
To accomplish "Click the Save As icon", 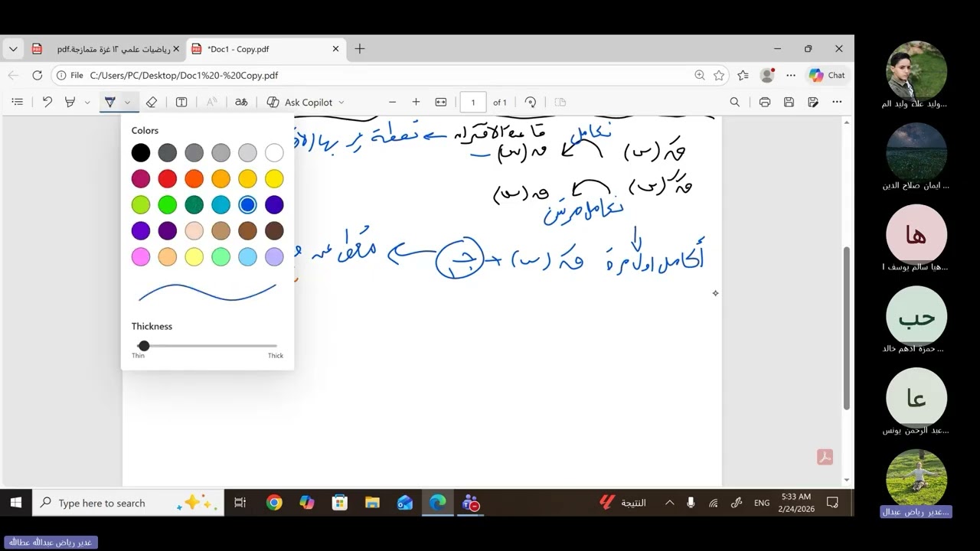I will (813, 102).
